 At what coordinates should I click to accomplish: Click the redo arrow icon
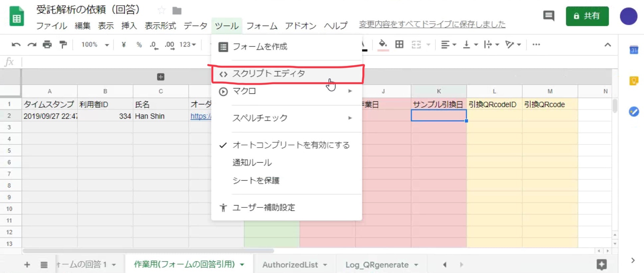32,45
